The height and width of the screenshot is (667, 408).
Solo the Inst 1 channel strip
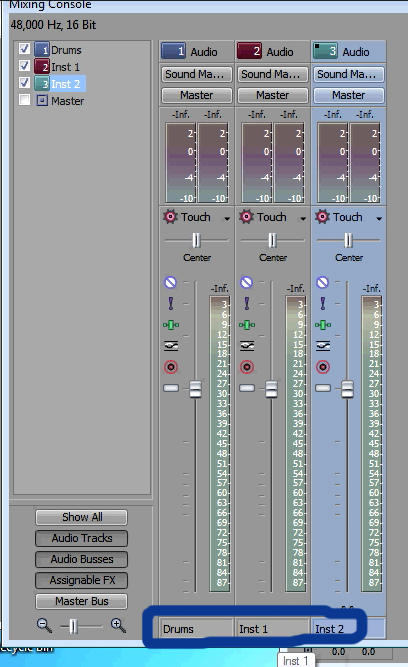click(246, 303)
